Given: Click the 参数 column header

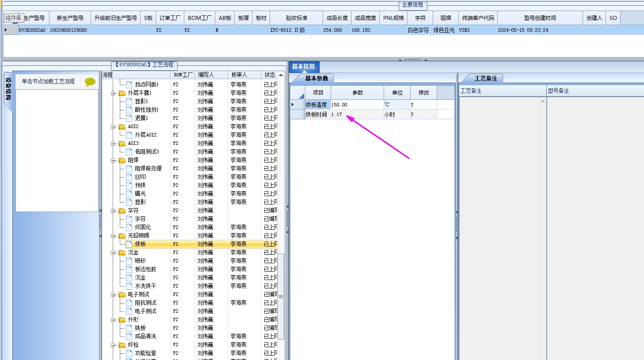Looking at the screenshot, I should [x=357, y=92].
